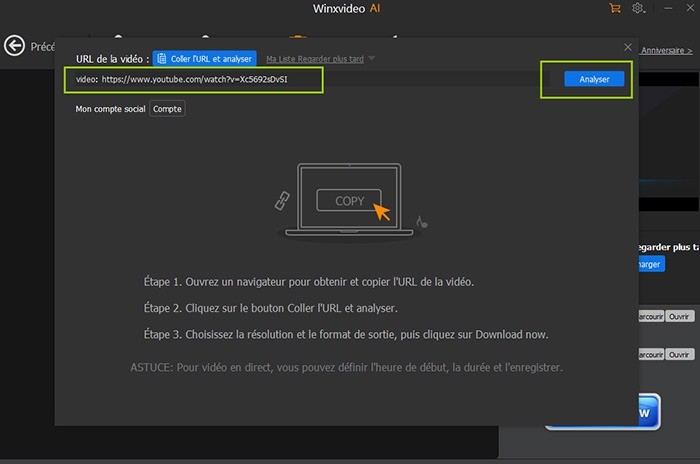Select the ASTUCE tip text
Image resolution: width=700 pixels, height=464 pixels.
pyautogui.click(x=346, y=368)
